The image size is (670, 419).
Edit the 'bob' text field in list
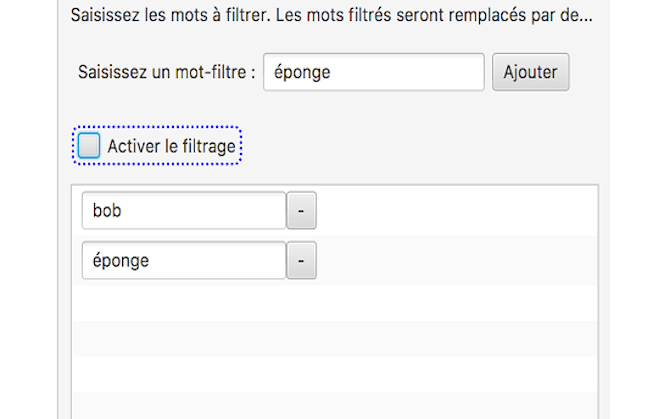point(184,211)
